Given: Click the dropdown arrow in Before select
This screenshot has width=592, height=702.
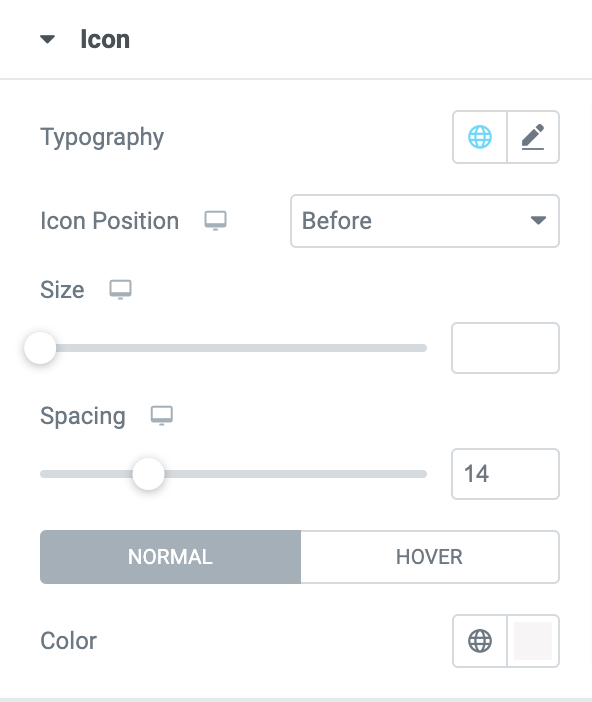Looking at the screenshot, I should pyautogui.click(x=538, y=220).
